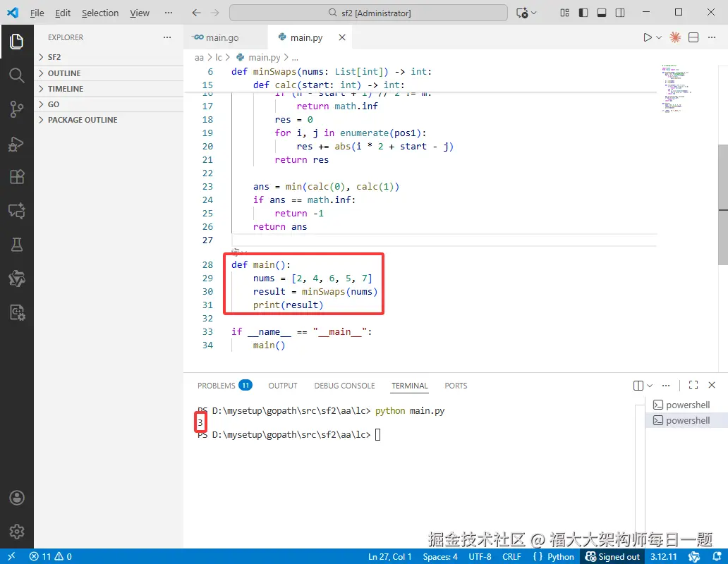Open the Selection menu
Image resolution: width=728 pixels, height=564 pixels.
point(100,13)
